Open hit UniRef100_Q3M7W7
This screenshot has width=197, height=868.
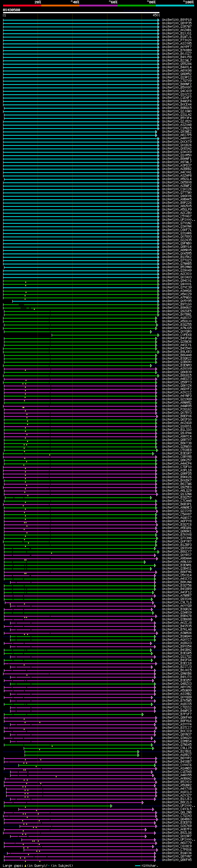pos(177,26)
